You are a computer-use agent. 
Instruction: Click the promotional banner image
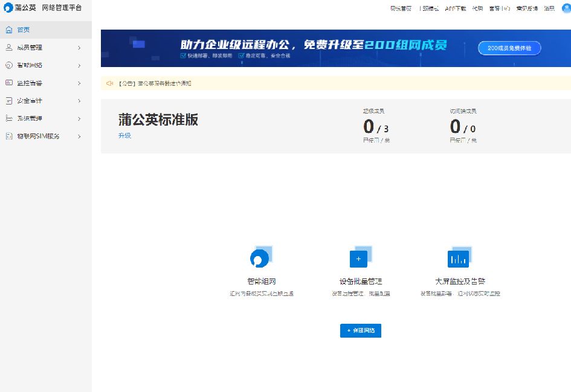coord(336,48)
